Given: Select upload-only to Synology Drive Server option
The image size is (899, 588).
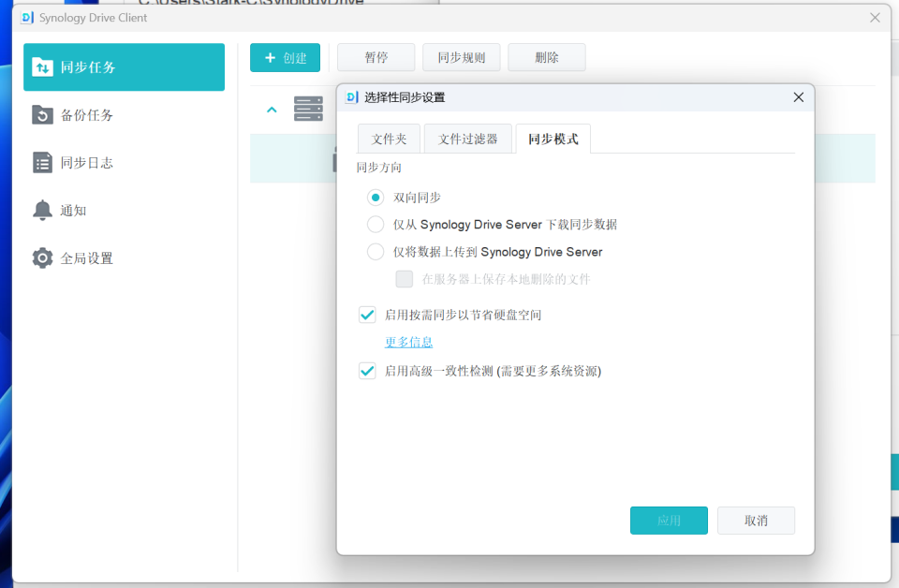Looking at the screenshot, I should [376, 252].
